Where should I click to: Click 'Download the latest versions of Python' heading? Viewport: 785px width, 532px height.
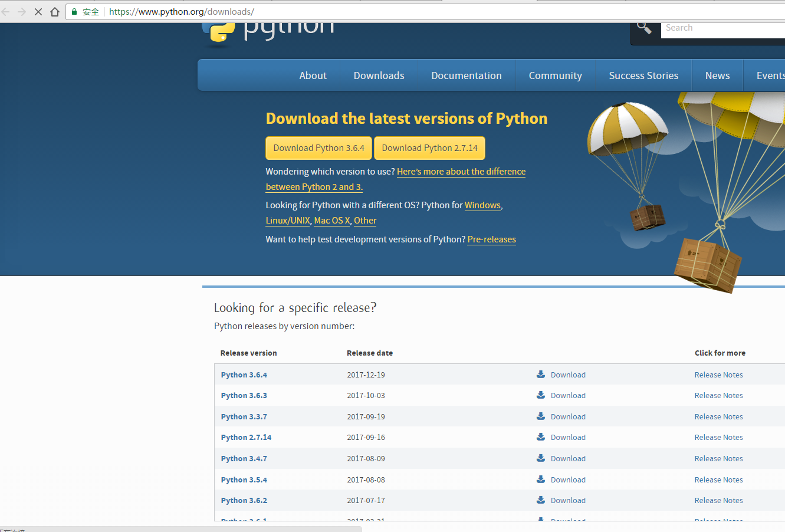tap(406, 119)
